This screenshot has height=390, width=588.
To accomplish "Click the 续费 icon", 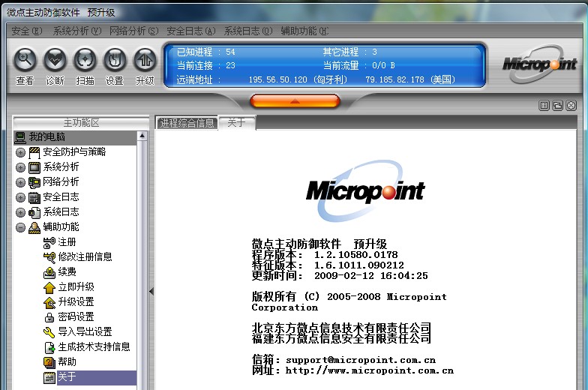I will [x=49, y=273].
